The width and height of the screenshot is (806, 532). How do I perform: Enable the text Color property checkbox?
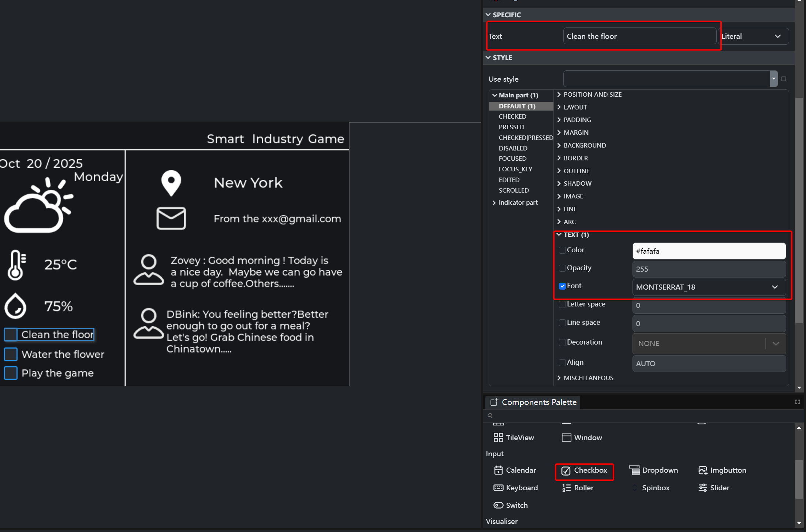[x=562, y=250]
